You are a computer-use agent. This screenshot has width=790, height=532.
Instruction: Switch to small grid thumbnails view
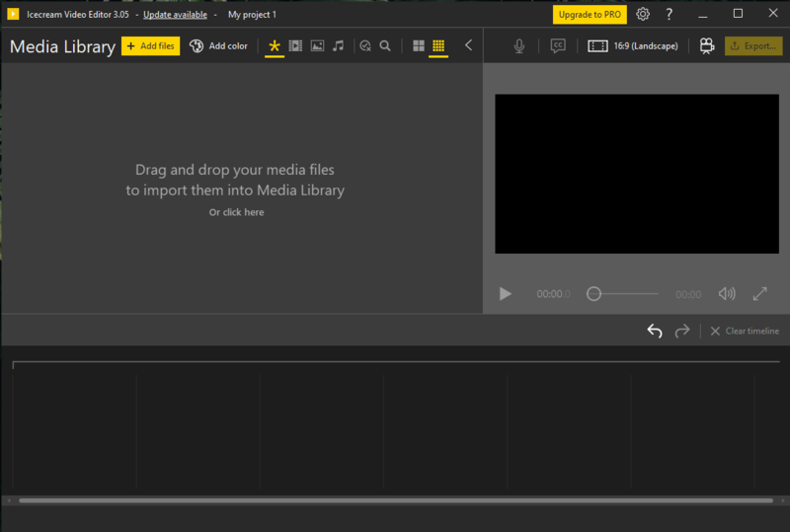coord(438,45)
